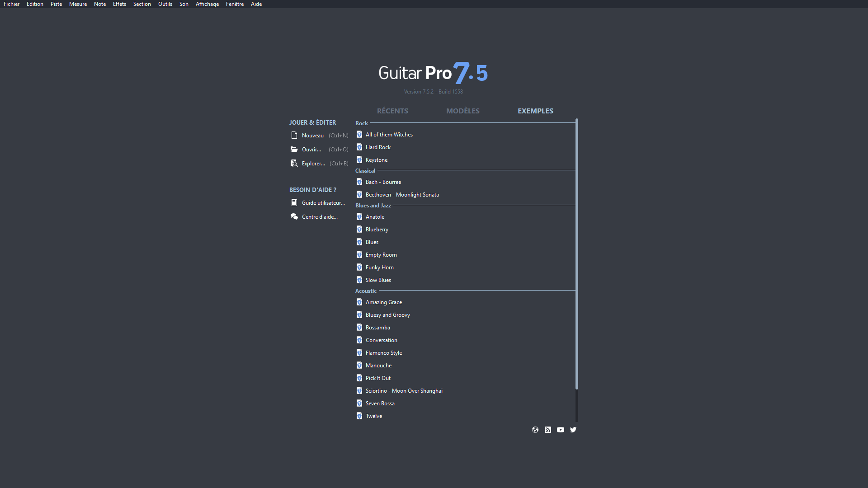Click the user guide book icon
This screenshot has height=488, width=868.
(x=294, y=202)
